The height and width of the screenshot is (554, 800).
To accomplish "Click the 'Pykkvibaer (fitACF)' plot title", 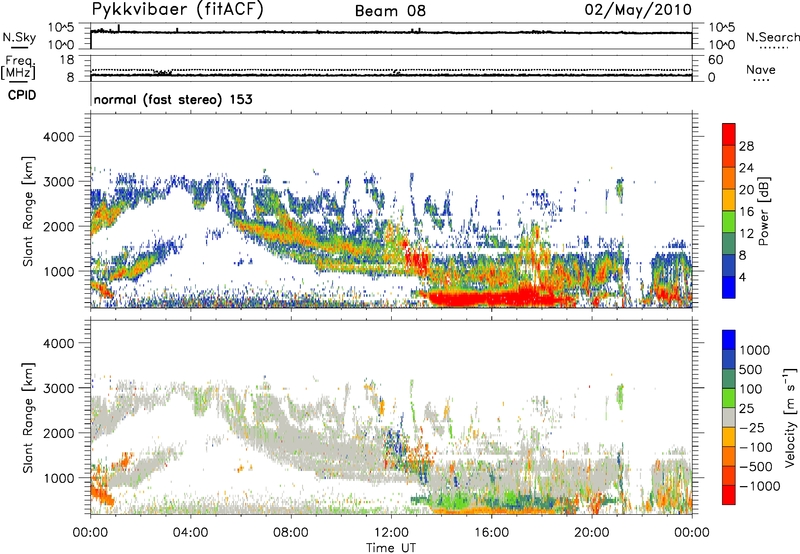I will point(177,9).
